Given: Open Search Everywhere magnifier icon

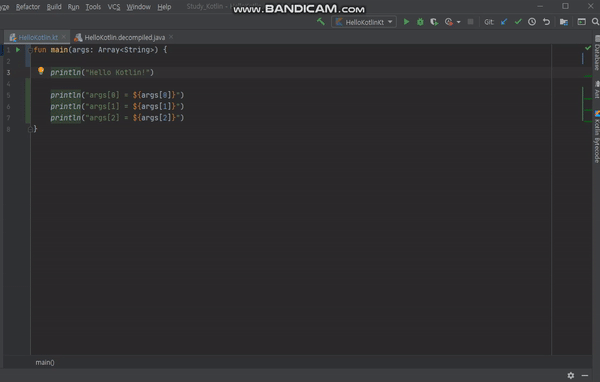Looking at the screenshot, I should pyautogui.click(x=595, y=22).
